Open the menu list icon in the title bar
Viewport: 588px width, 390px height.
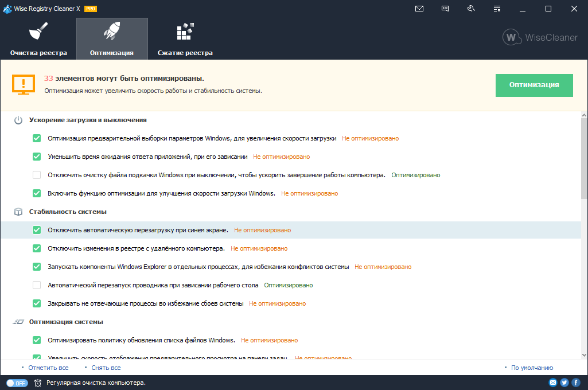pyautogui.click(x=496, y=9)
